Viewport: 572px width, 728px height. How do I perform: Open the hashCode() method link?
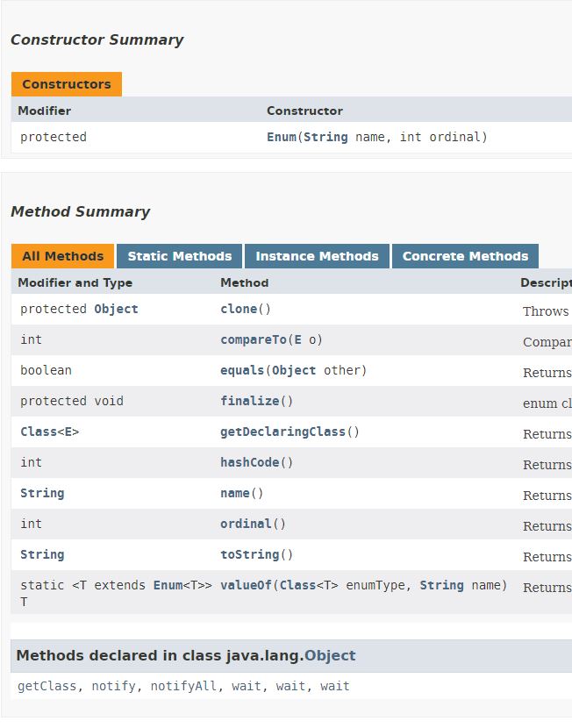pos(250,462)
